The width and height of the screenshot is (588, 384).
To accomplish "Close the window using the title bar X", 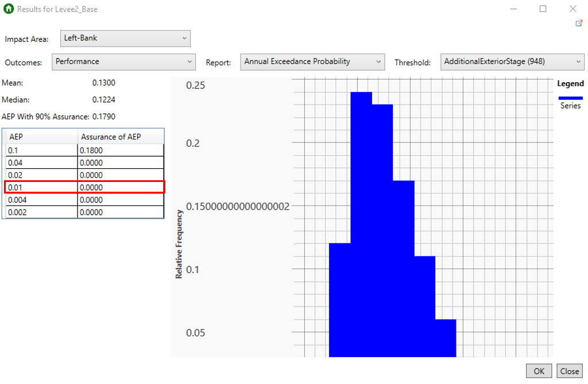I will click(572, 9).
